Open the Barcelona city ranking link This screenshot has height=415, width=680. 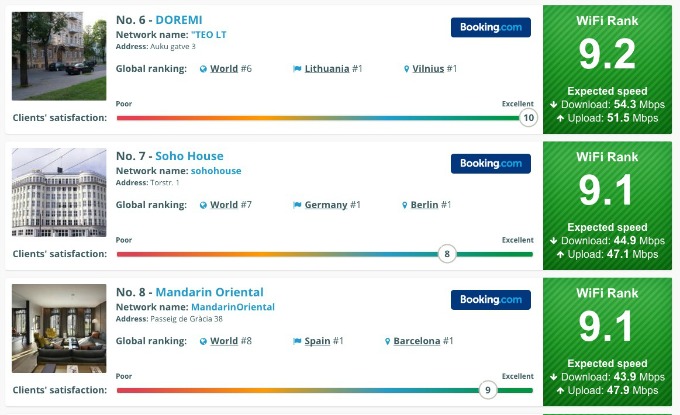[x=417, y=341]
